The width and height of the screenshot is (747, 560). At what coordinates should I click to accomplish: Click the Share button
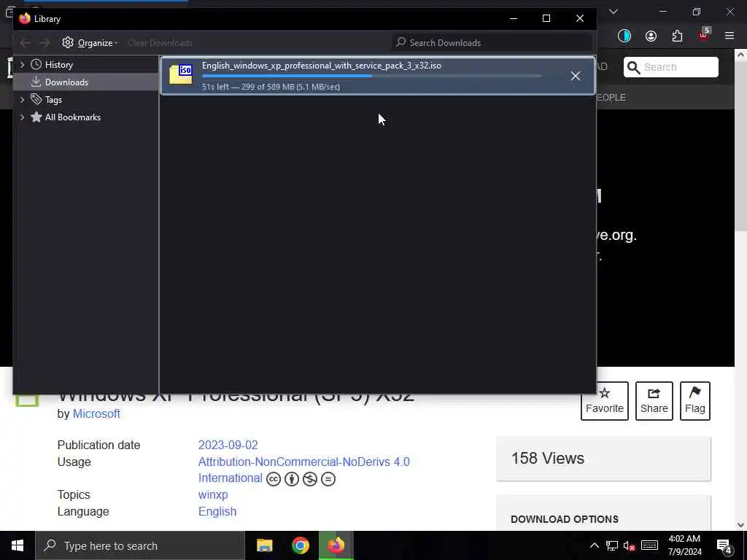[654, 401]
